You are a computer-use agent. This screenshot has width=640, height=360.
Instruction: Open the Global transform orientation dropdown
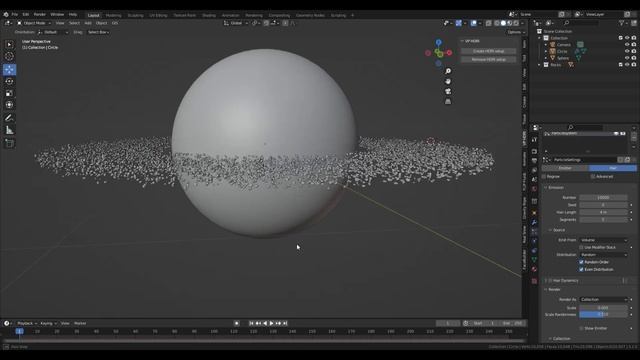[236, 23]
